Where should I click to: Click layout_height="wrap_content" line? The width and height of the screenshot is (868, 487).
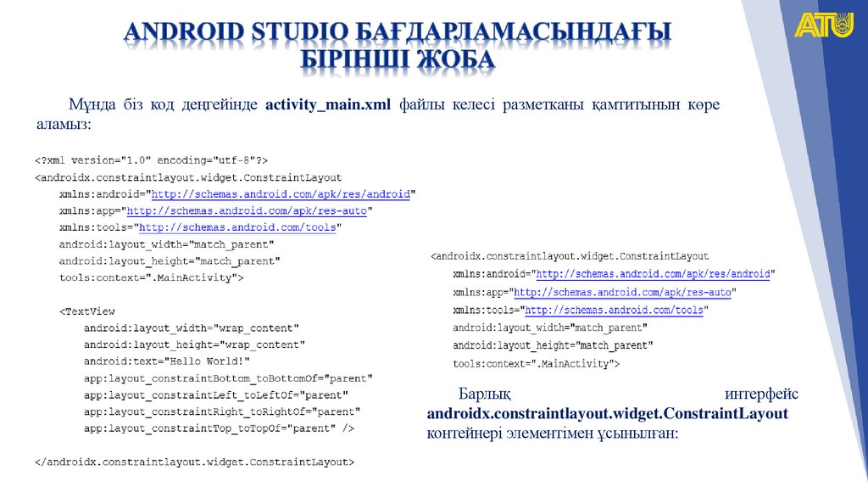(194, 344)
